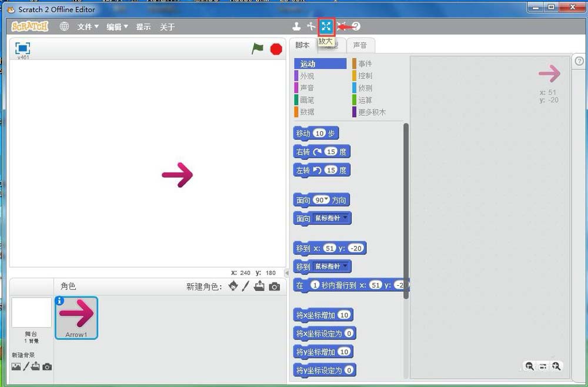Viewport: 588px width, 387px height.
Task: Open Arrow1 sprite info button
Action: click(x=59, y=301)
